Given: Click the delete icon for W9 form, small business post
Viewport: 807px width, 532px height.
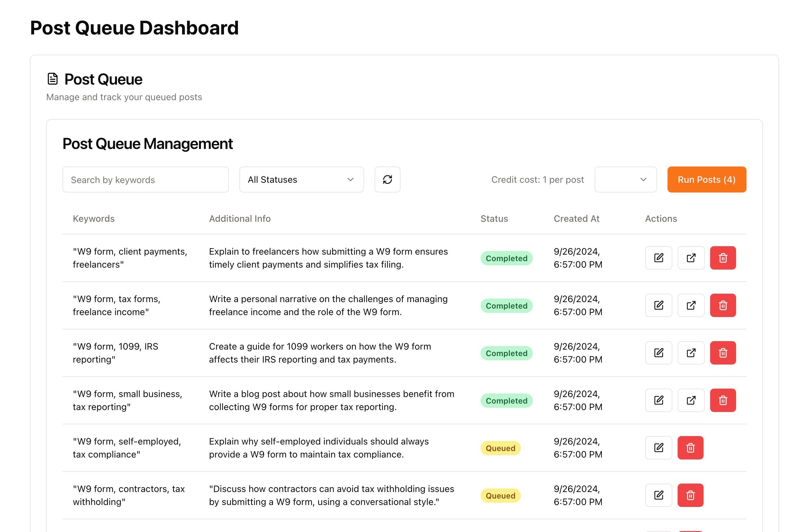Looking at the screenshot, I should click(723, 400).
